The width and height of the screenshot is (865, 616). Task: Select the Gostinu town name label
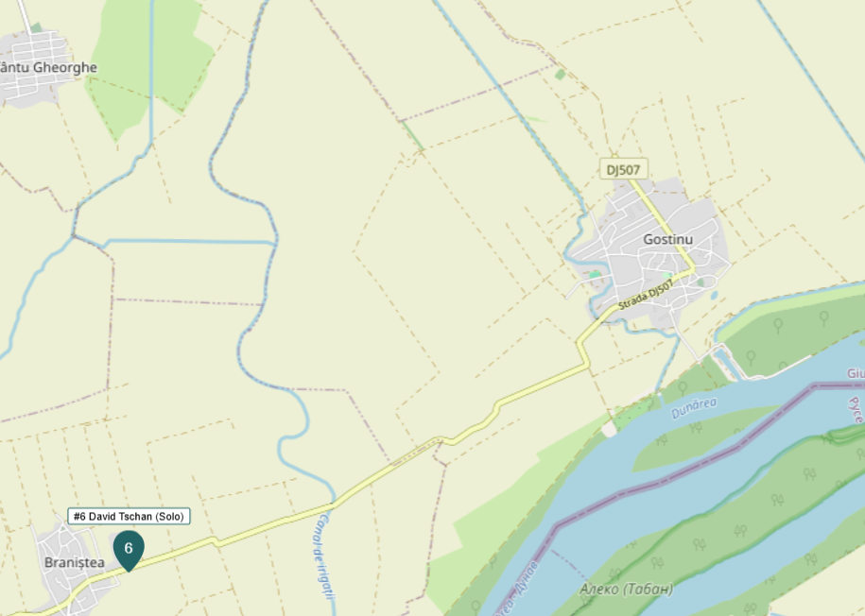point(667,239)
